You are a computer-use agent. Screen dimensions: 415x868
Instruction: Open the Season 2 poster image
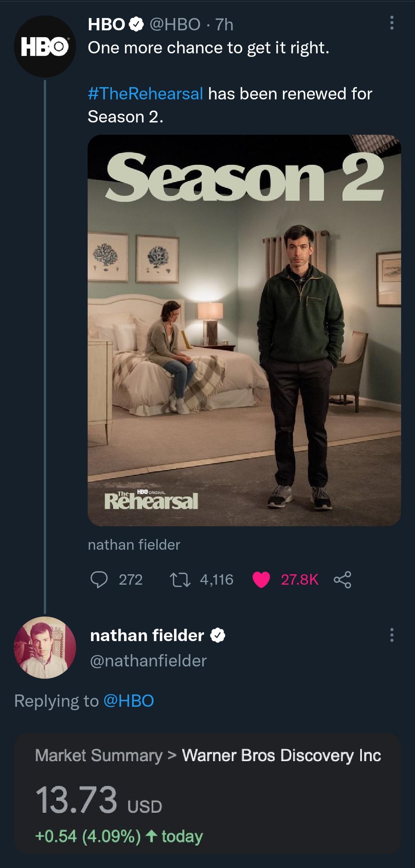pos(244,330)
